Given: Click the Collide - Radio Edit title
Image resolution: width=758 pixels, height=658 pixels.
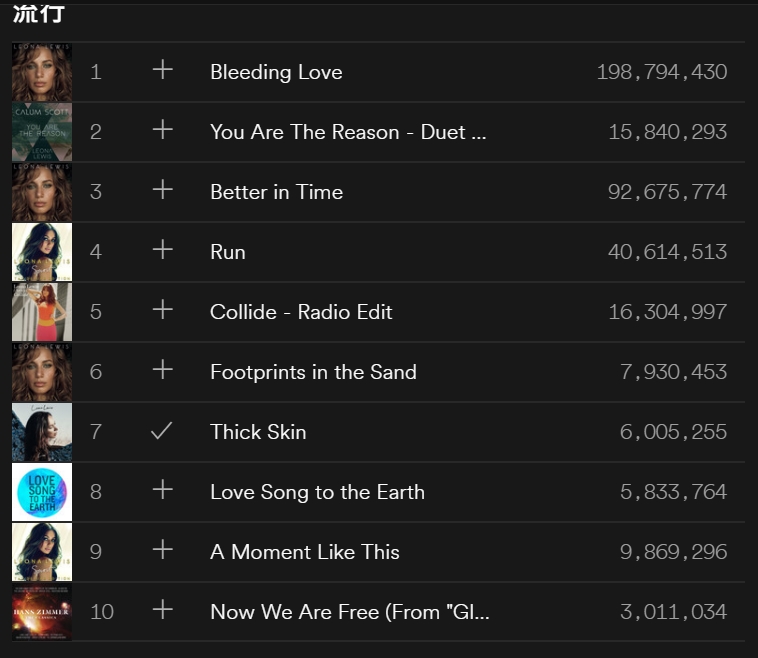Looking at the screenshot, I should [301, 312].
